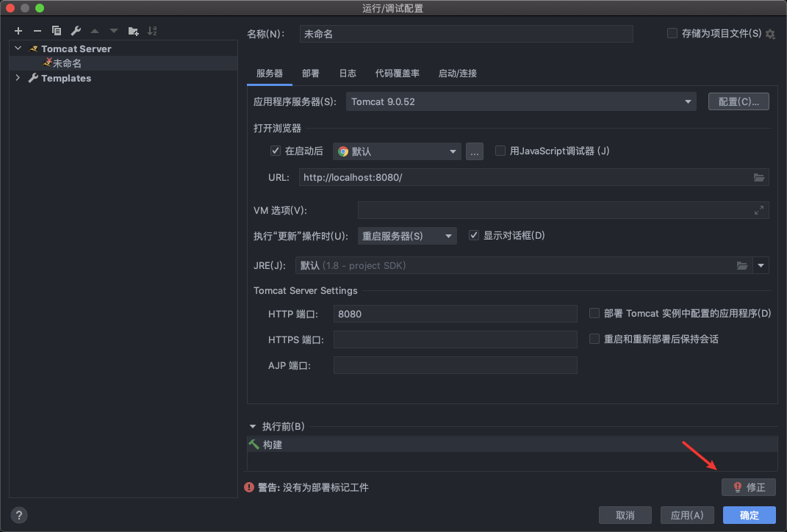This screenshot has height=532, width=787.
Task: Remove configuration using the minus icon
Action: pyautogui.click(x=37, y=31)
